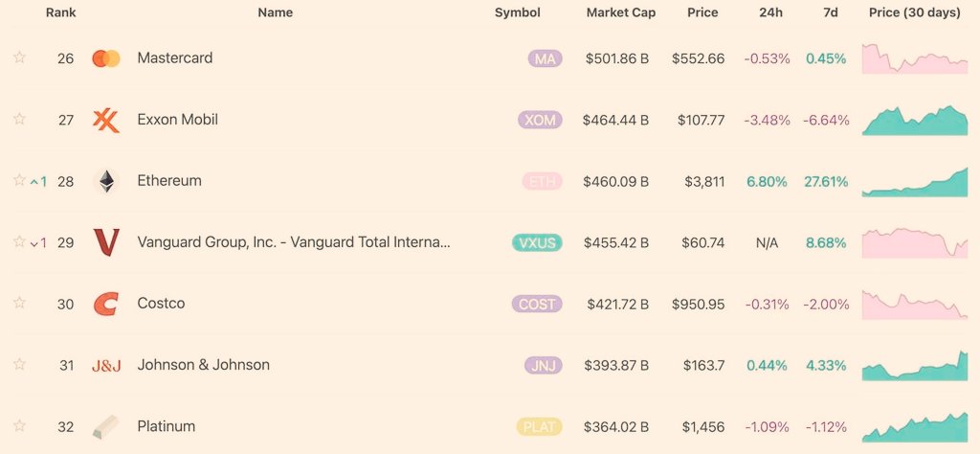Image resolution: width=980 pixels, height=454 pixels.
Task: Open the Johnson & Johnson name link
Action: pos(203,365)
